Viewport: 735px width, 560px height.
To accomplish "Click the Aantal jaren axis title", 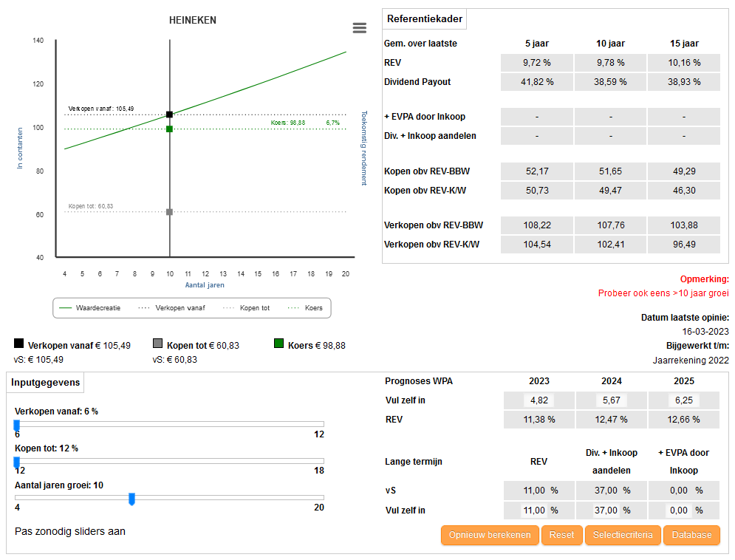I will coord(205,285).
